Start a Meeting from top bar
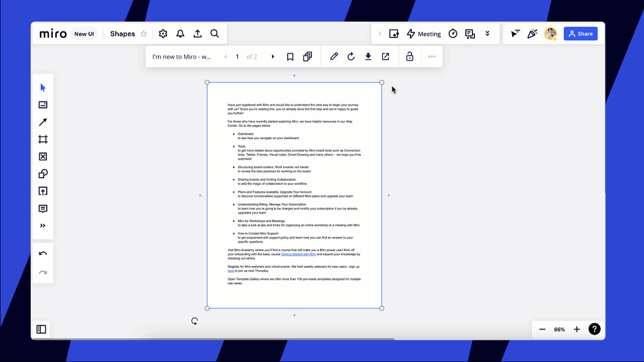 click(424, 34)
